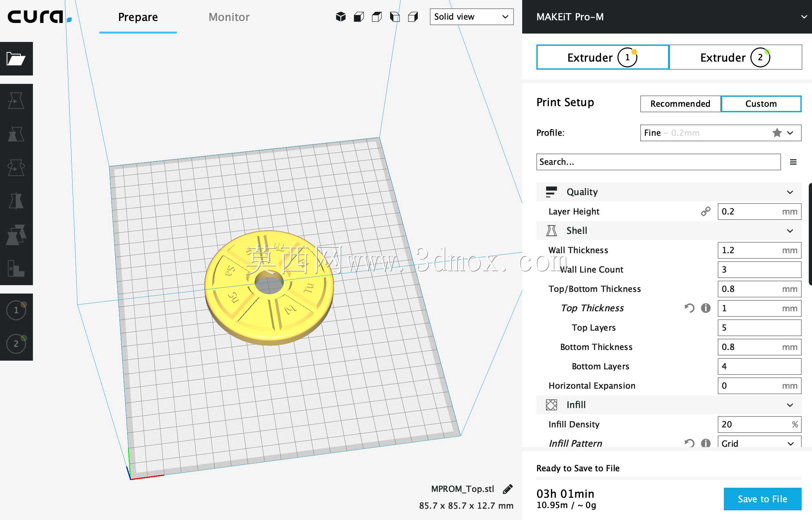Switch to 3D perspective camera view
Viewport: 812px width, 520px height.
coord(341,17)
